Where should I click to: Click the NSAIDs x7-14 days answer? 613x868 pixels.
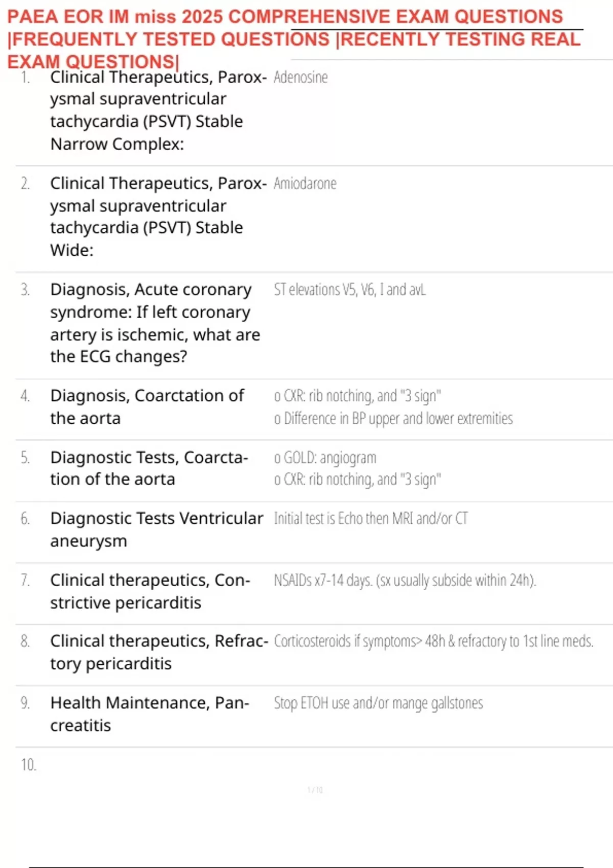pyautogui.click(x=405, y=581)
